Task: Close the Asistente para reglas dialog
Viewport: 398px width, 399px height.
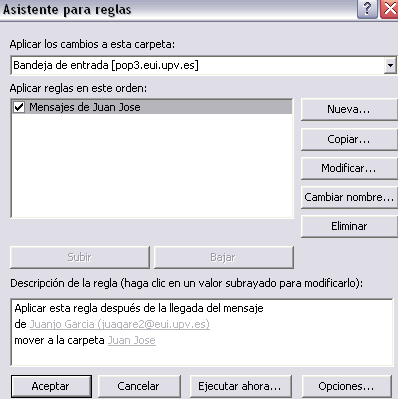Action: (x=389, y=9)
